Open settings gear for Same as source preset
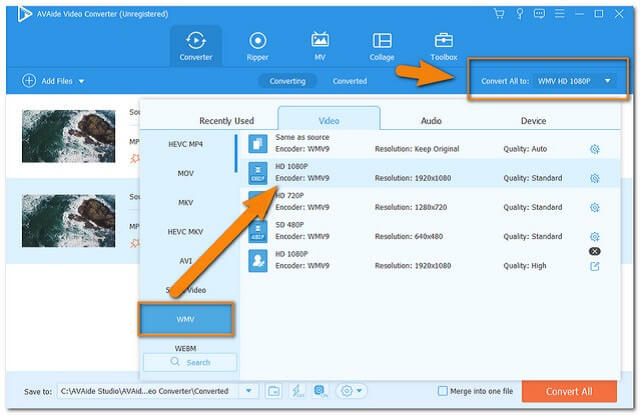The image size is (640, 415). (594, 149)
